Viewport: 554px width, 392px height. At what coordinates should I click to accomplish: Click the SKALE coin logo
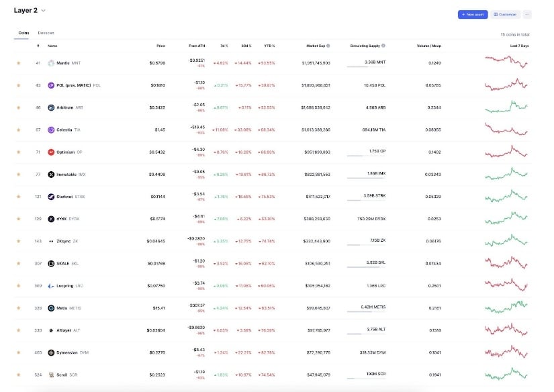51,263
